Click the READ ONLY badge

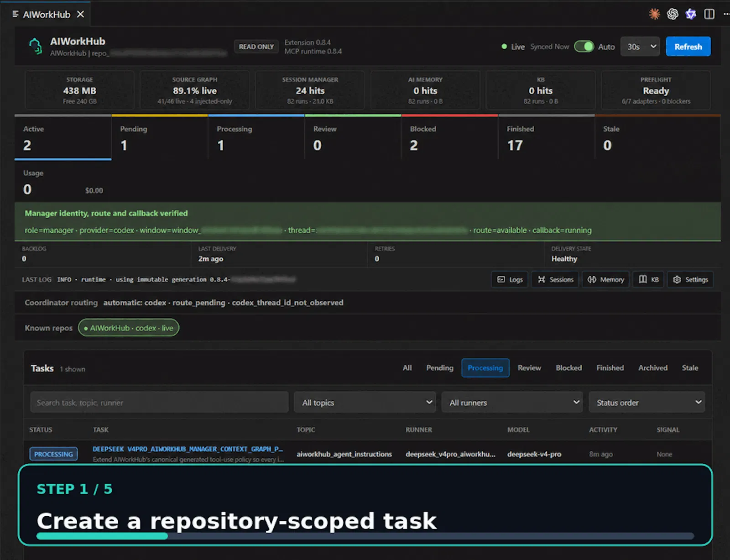[256, 47]
